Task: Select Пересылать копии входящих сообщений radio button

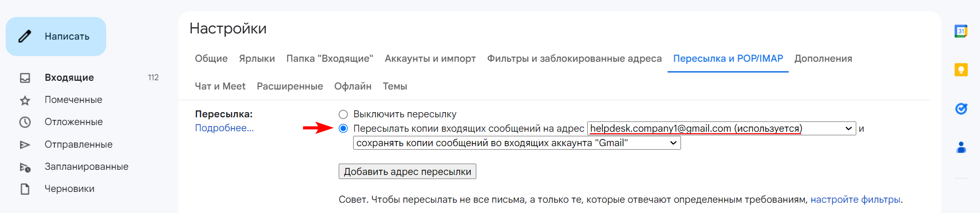Action: click(343, 129)
